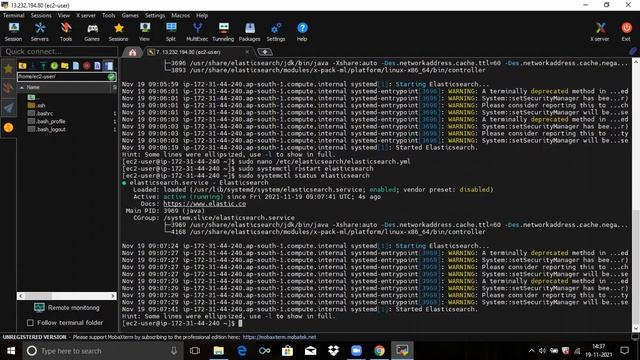Open the mobaxterm.mobatek.net link

pyautogui.click(x=279, y=337)
